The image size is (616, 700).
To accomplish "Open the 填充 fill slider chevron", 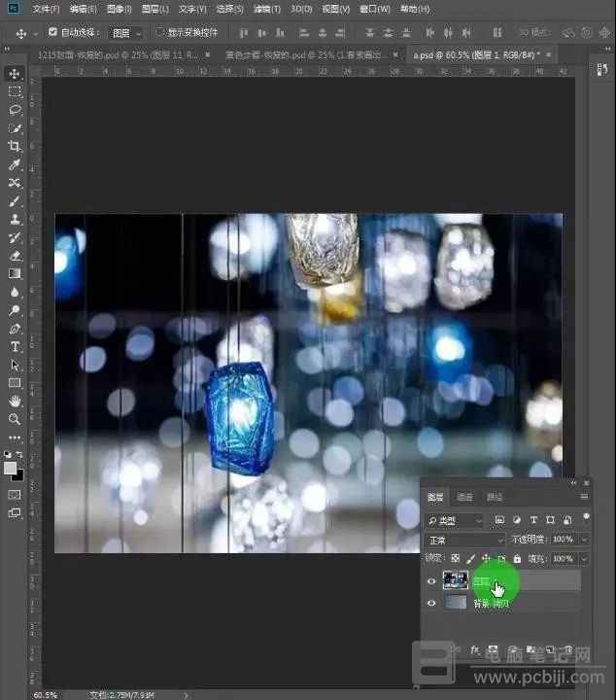I will point(584,558).
